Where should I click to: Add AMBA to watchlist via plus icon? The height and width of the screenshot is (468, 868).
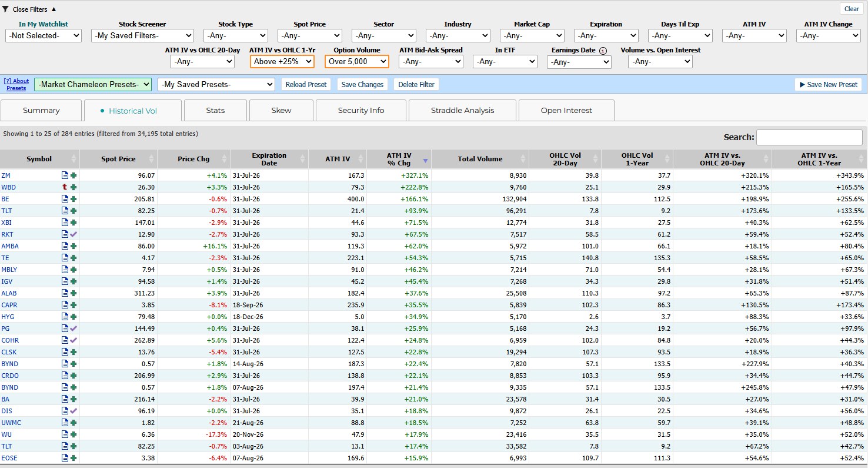click(x=74, y=246)
